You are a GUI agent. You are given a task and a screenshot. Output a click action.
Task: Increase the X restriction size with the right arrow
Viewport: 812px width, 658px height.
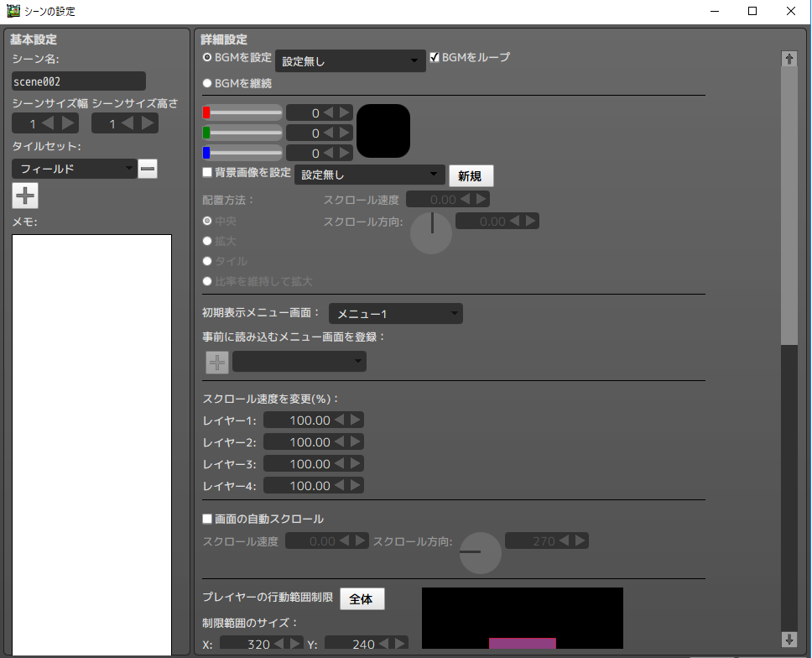pos(294,643)
